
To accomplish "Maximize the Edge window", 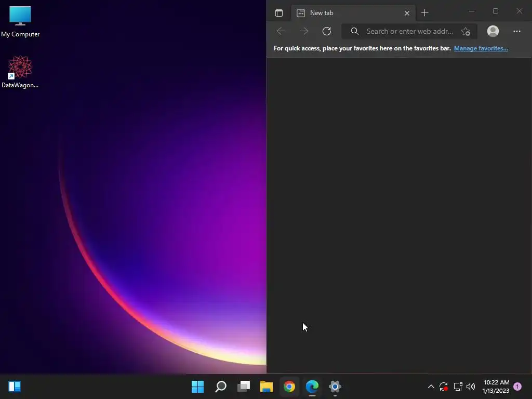I will coord(495,11).
